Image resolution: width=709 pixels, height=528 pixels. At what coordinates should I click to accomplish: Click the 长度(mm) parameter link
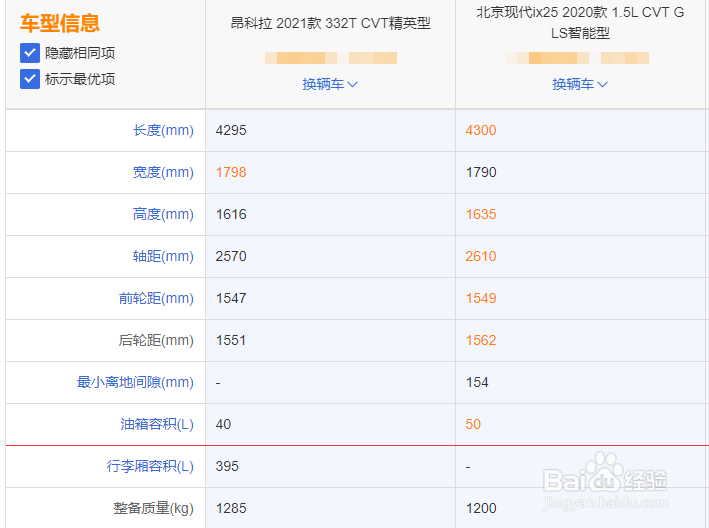[x=163, y=130]
